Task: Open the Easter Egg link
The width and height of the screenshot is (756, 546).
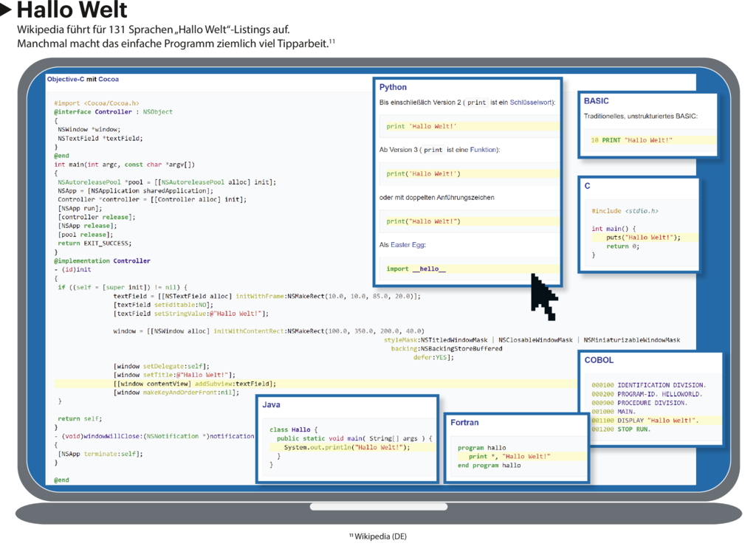Action: [408, 245]
